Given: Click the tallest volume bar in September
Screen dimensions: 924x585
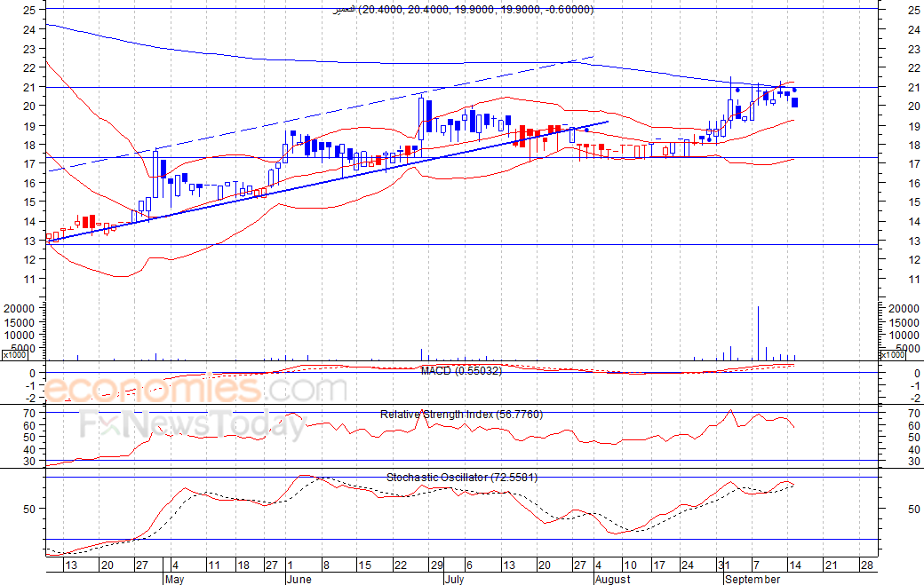Looking at the screenshot, I should click(x=759, y=333).
